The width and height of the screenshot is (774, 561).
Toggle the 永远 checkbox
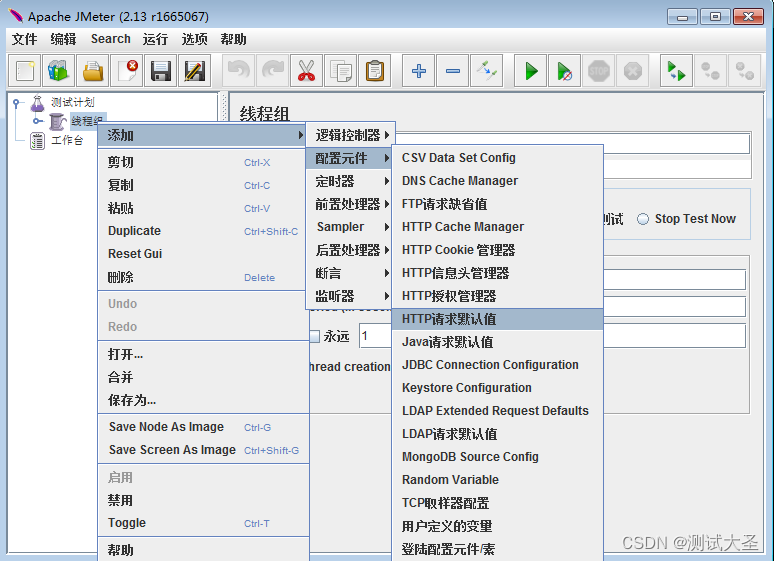click(314, 336)
